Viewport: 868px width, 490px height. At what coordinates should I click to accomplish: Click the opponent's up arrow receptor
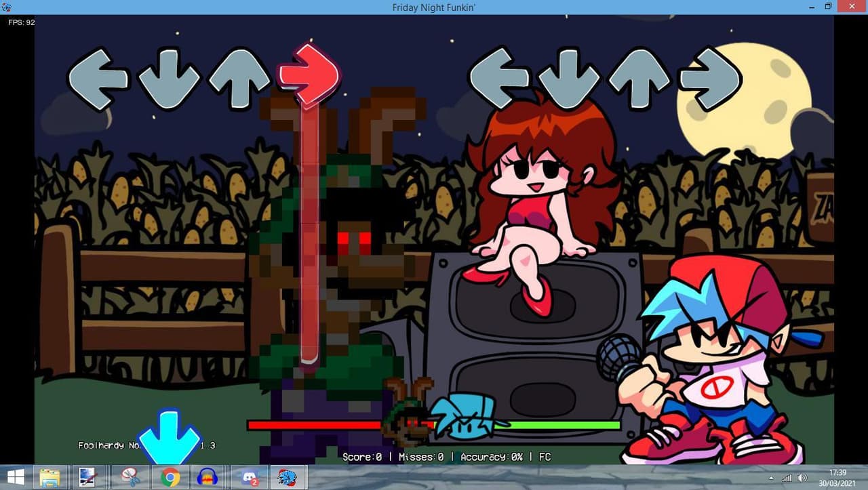(x=239, y=79)
